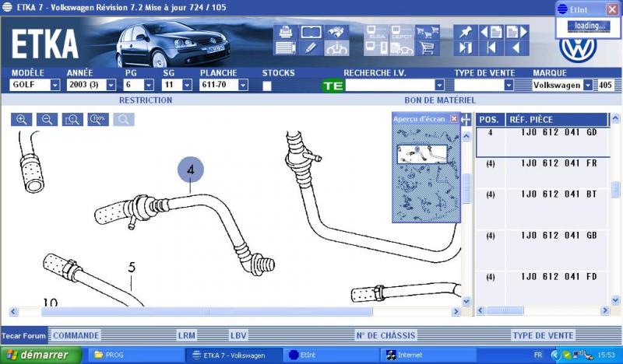Open the list view icon below printer
The image size is (623, 364).
286,48
